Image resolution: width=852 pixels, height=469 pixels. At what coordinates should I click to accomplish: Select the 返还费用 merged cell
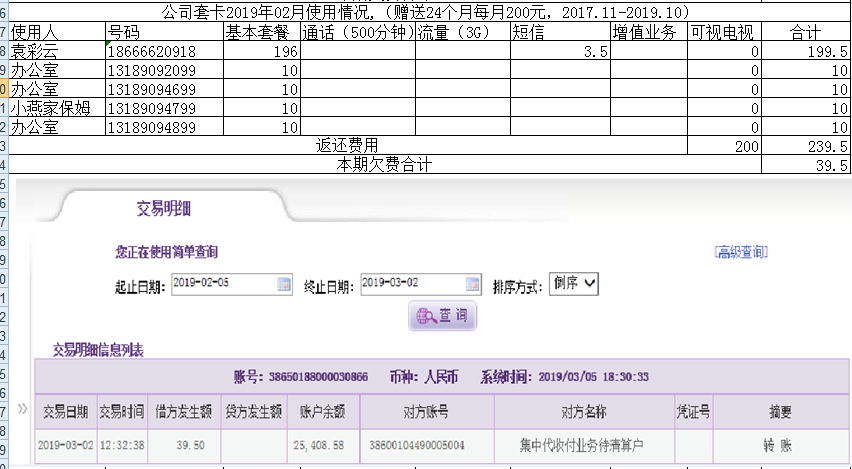tap(347, 145)
